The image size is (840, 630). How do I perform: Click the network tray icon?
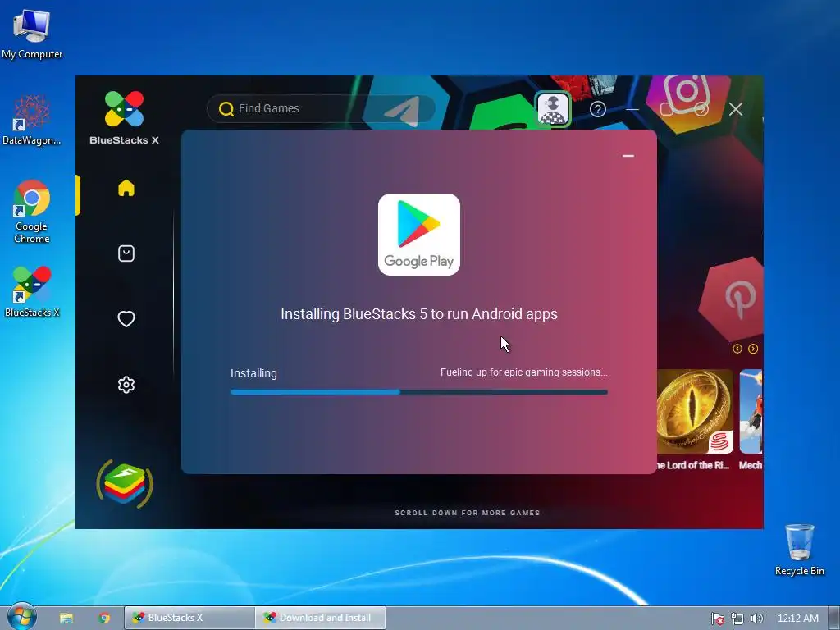coord(737,619)
